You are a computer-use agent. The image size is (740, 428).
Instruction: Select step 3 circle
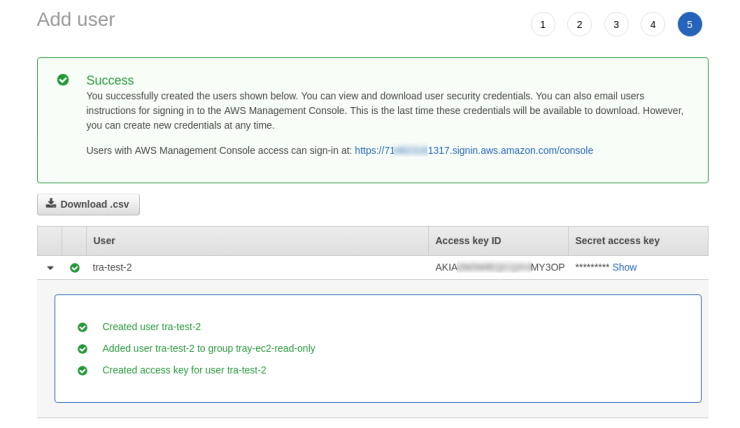coord(616,24)
